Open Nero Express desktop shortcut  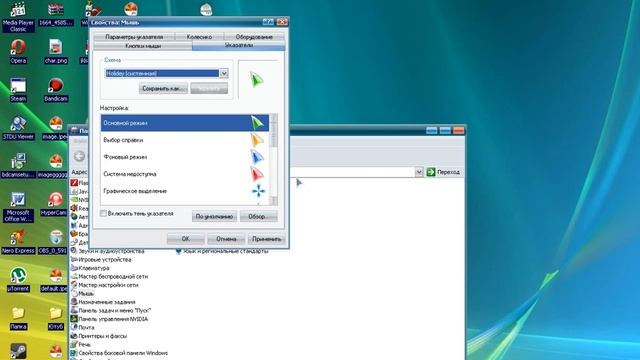coord(18,242)
